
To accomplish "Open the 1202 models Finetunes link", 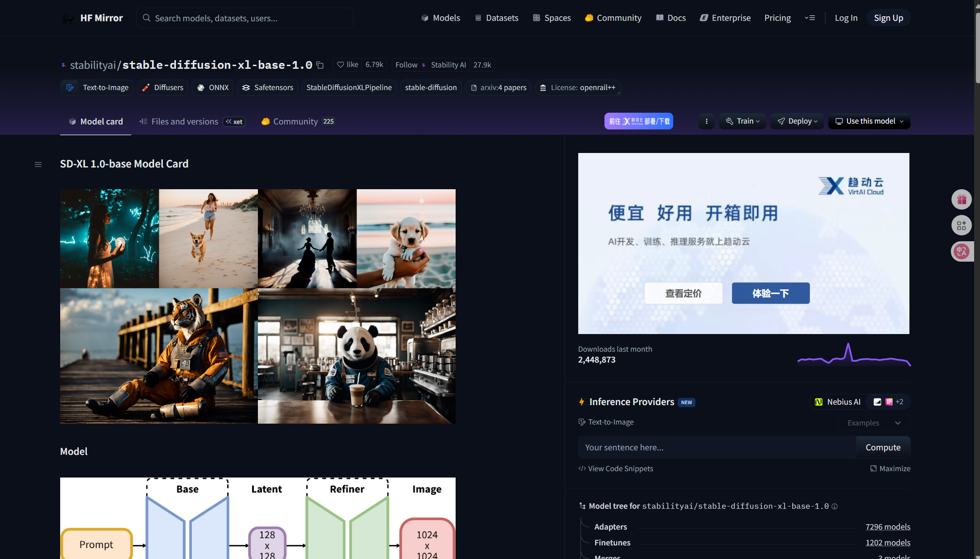I will (888, 543).
